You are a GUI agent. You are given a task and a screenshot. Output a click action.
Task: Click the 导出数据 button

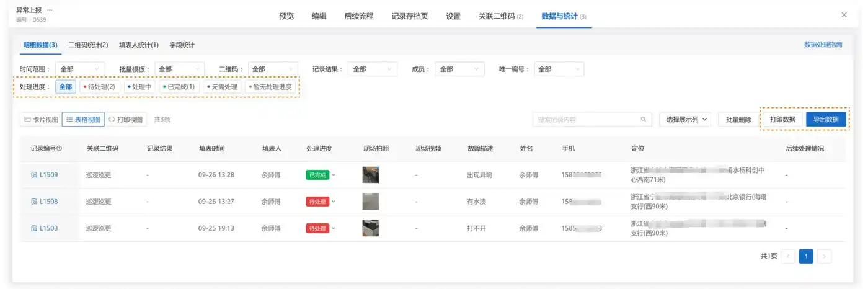[826, 119]
